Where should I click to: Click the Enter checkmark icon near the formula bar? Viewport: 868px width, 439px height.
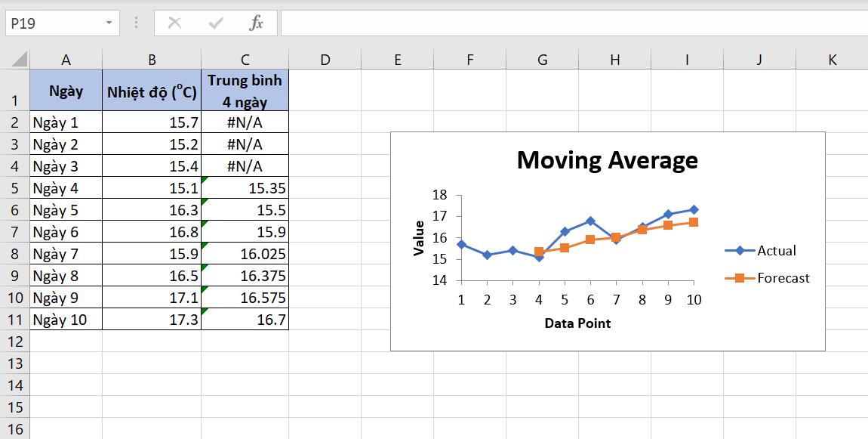tap(215, 22)
